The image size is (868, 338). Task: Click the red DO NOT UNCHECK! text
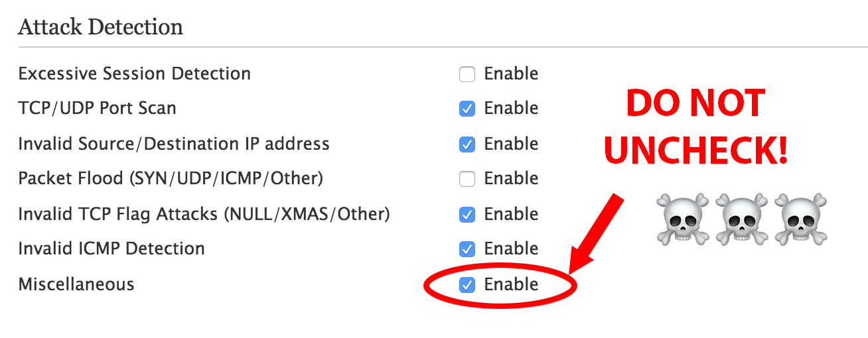(695, 127)
